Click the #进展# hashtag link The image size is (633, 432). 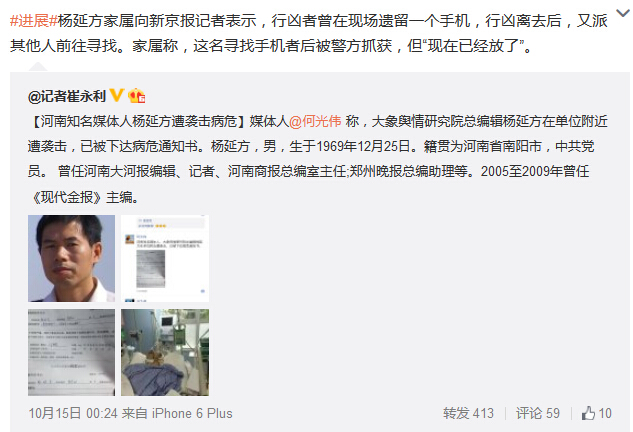[x=34, y=21]
